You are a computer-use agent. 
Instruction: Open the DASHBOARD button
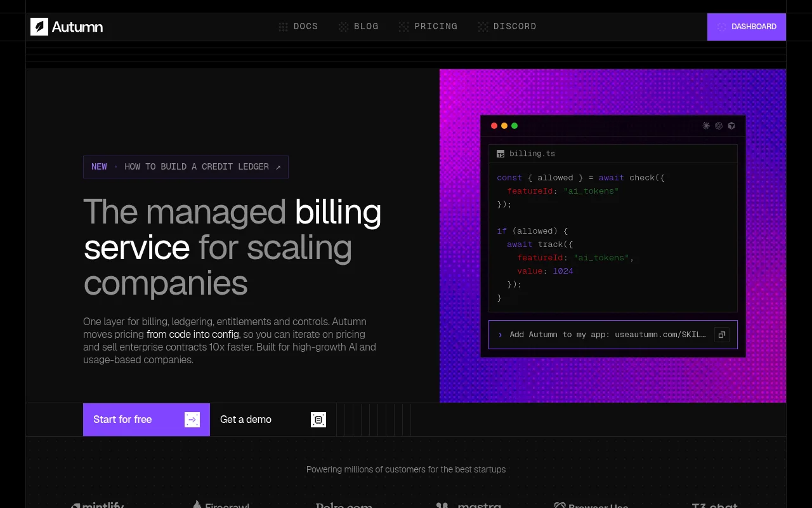[x=747, y=27]
